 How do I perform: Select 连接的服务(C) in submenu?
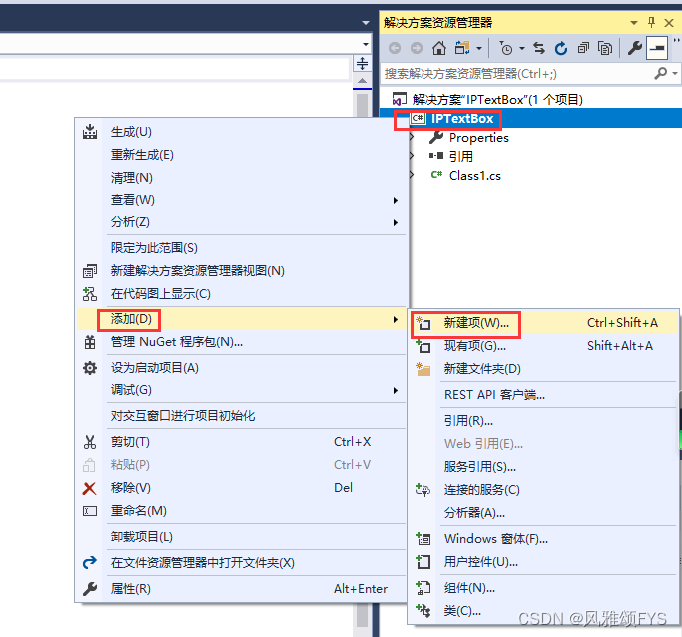pyautogui.click(x=544, y=490)
